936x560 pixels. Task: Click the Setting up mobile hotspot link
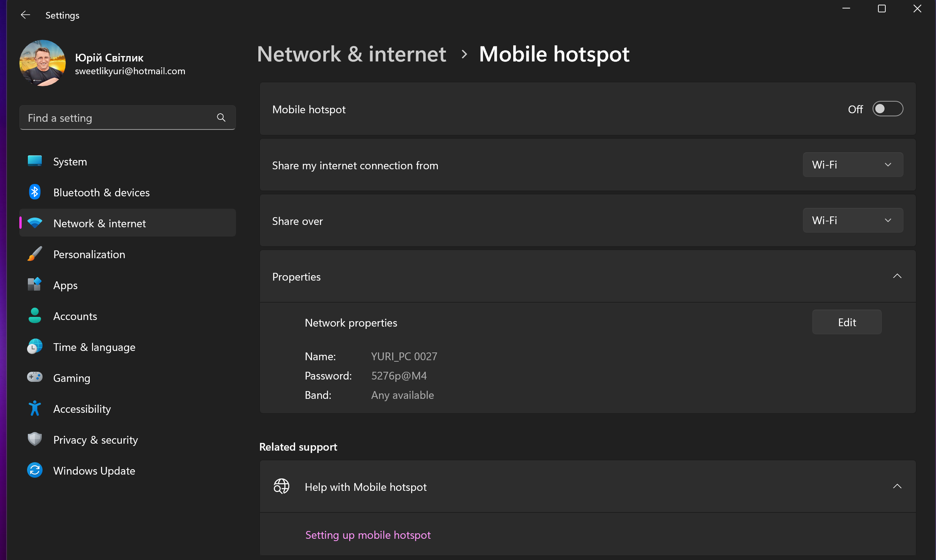[x=367, y=534]
